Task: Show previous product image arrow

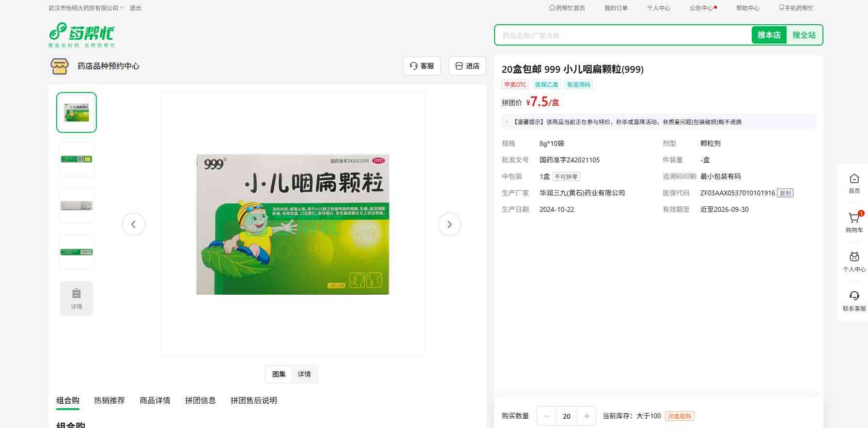Action: coord(134,224)
